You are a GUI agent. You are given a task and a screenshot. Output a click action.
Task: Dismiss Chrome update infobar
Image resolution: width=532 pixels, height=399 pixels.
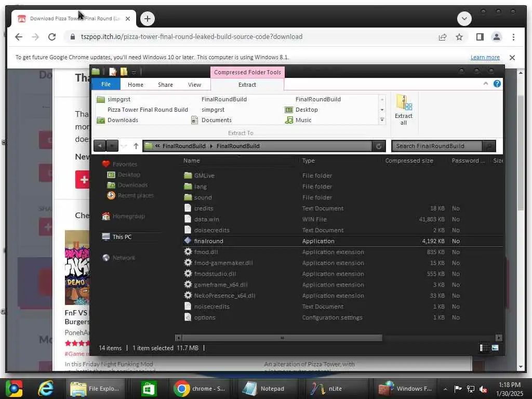pyautogui.click(x=512, y=57)
